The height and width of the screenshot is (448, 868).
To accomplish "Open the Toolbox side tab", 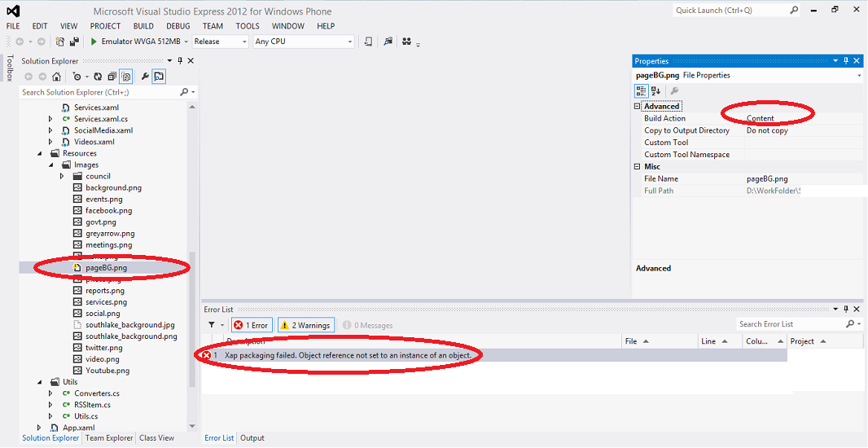I will pos(9,68).
